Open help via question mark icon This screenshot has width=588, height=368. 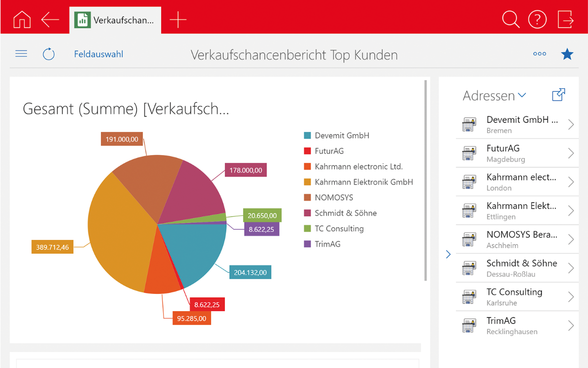tap(537, 20)
